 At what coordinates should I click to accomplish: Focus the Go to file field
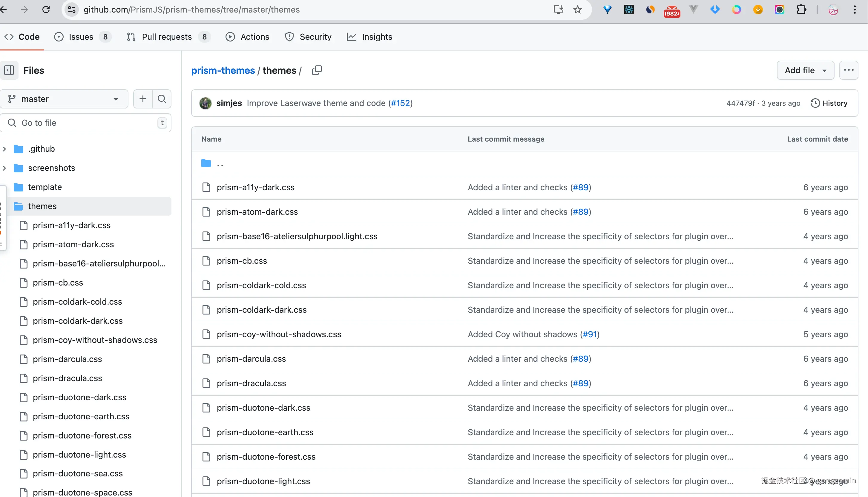coord(85,123)
